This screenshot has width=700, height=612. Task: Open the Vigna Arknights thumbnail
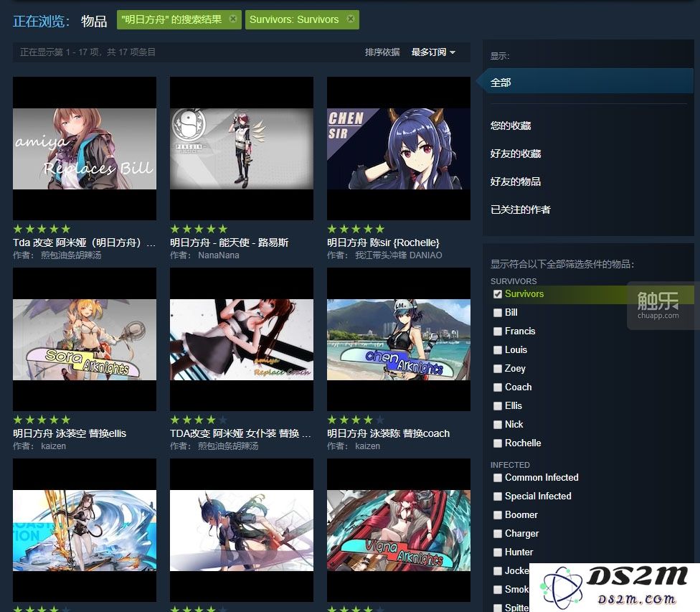pyautogui.click(x=399, y=529)
